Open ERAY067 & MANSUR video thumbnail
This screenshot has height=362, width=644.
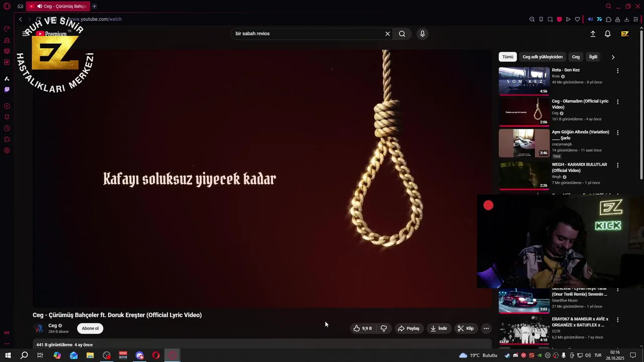524,330
